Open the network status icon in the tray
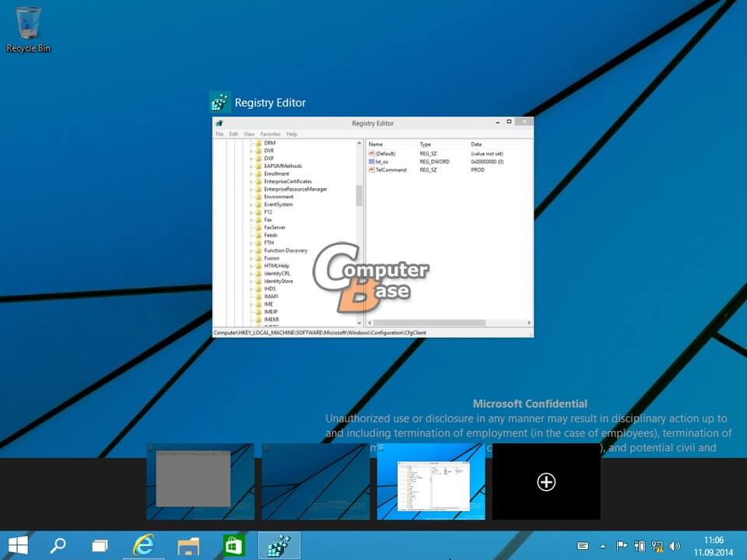This screenshot has width=747, height=560. click(x=658, y=545)
